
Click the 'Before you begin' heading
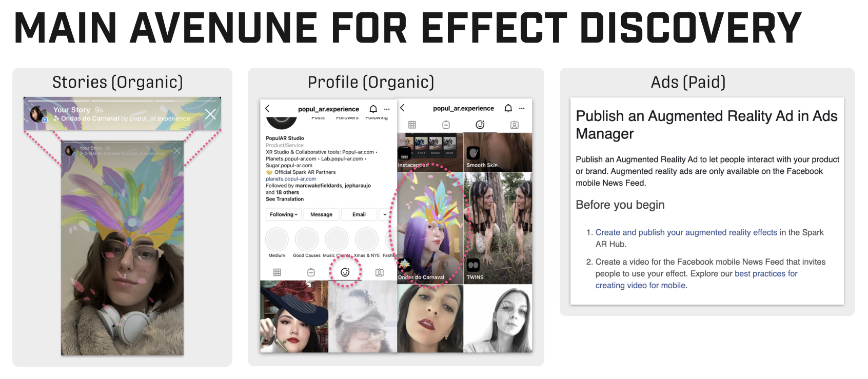point(620,205)
